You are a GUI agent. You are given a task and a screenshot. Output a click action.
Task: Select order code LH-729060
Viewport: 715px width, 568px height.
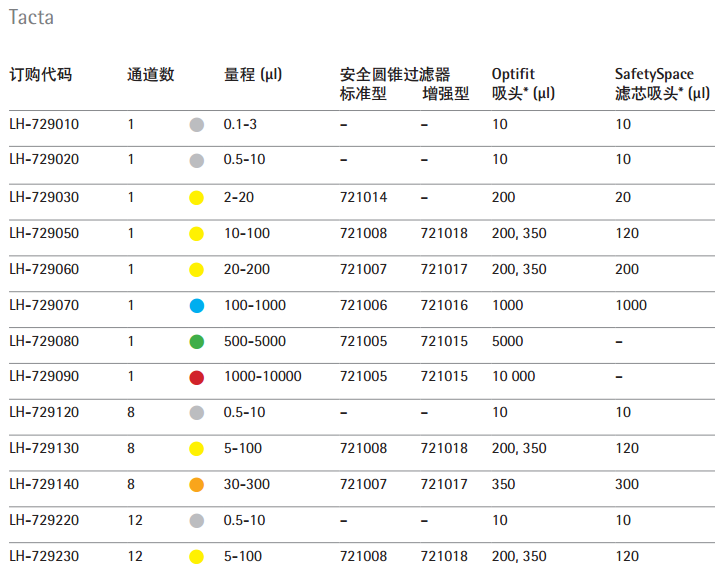44,269
